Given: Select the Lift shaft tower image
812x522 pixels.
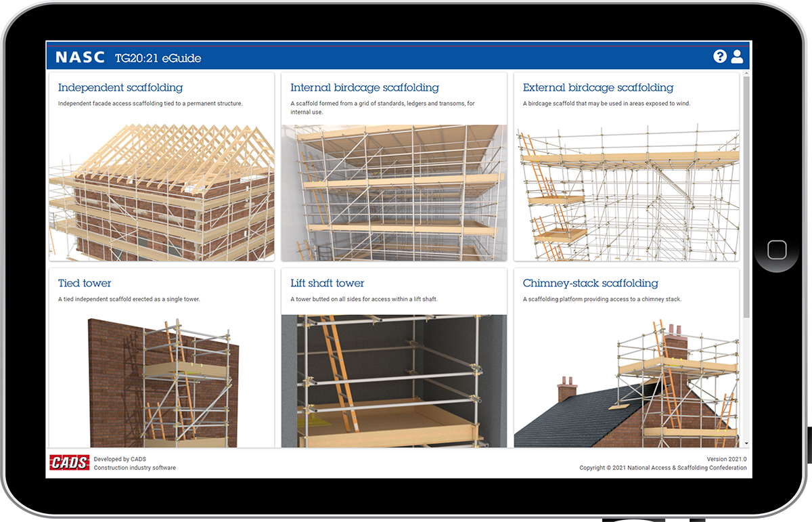Looking at the screenshot, I should [x=394, y=381].
